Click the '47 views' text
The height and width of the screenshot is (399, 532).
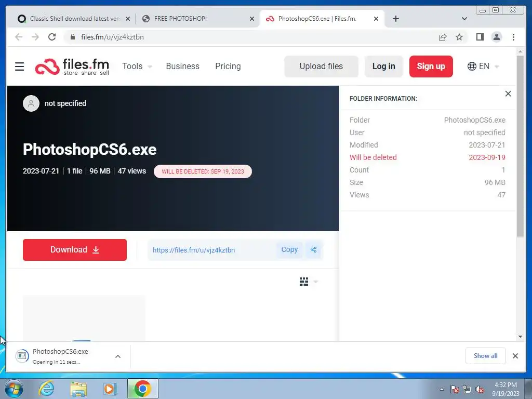131,171
